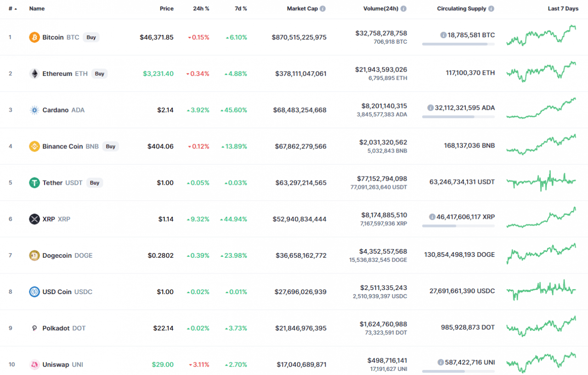Click the Circulating Supply header info icon
Image resolution: width=588 pixels, height=375 pixels.
(x=492, y=9)
